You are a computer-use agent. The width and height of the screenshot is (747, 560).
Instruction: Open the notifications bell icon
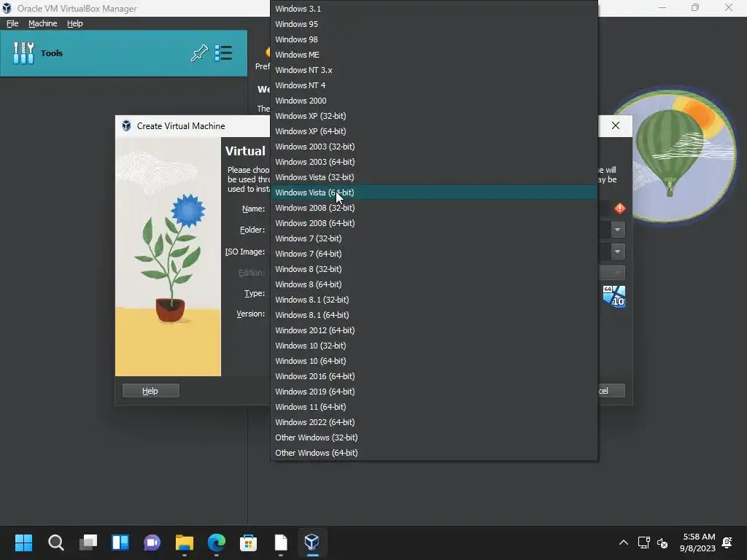727,542
